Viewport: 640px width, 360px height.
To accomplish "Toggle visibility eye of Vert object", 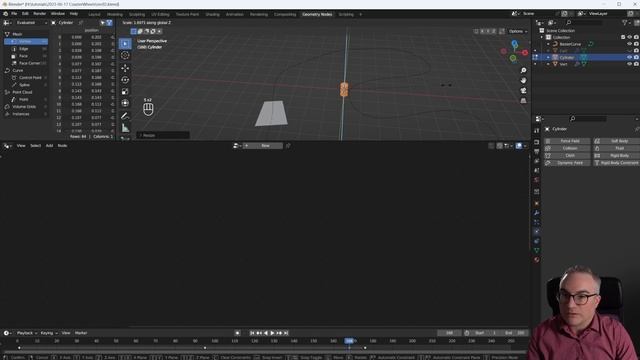I will 629,64.
